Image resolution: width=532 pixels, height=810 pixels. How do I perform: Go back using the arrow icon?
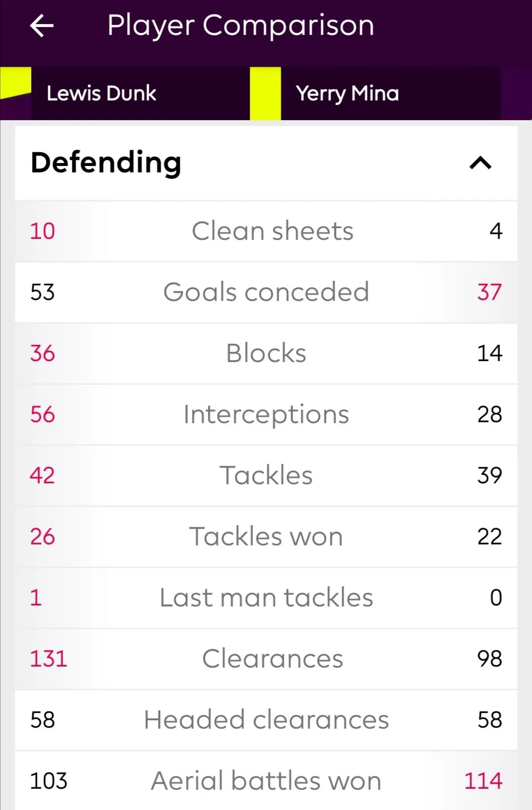pyautogui.click(x=42, y=26)
